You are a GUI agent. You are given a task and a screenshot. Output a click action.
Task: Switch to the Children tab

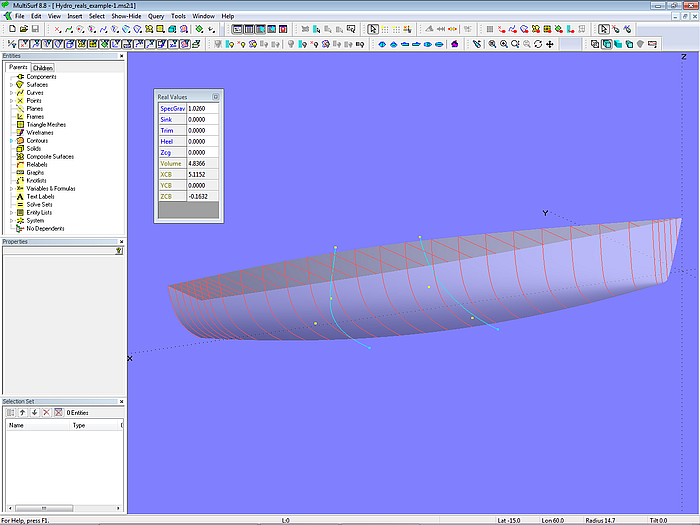coord(42,68)
